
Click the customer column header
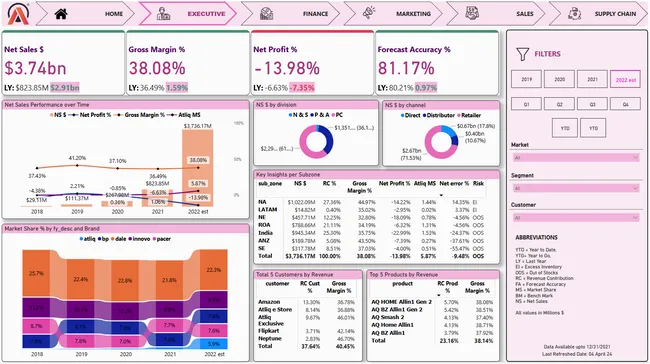pyautogui.click(x=277, y=284)
